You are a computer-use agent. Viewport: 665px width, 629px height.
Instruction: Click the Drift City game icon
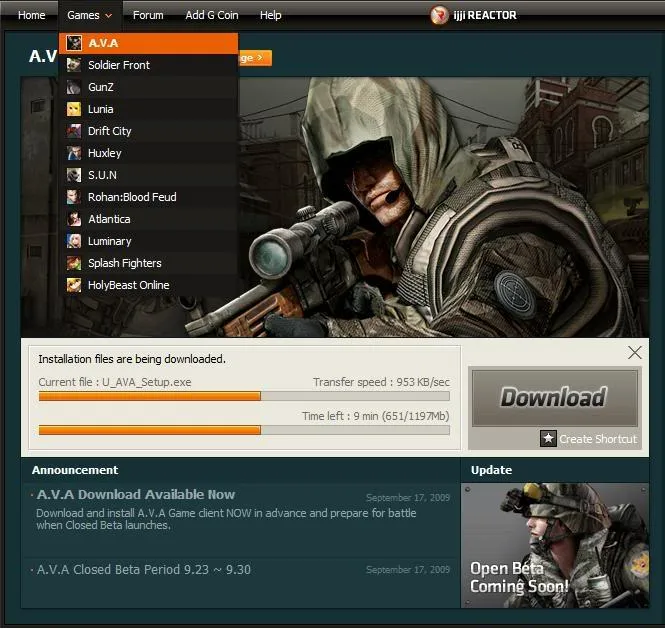(x=74, y=131)
